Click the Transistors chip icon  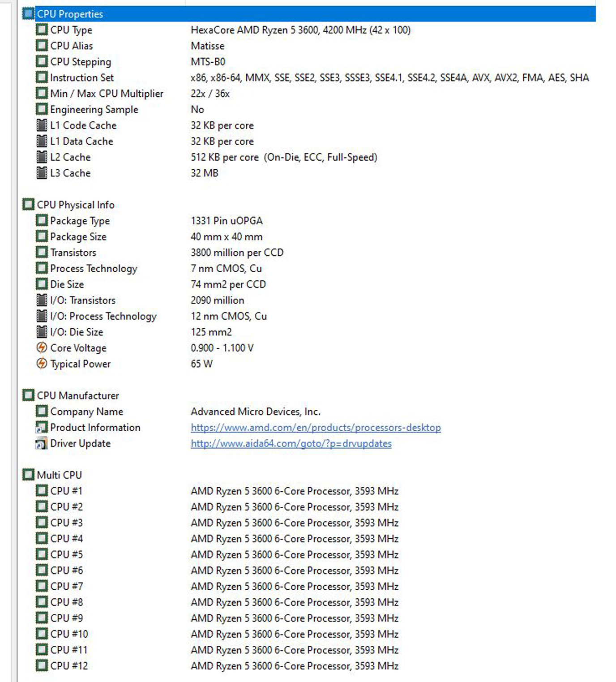pyautogui.click(x=42, y=252)
